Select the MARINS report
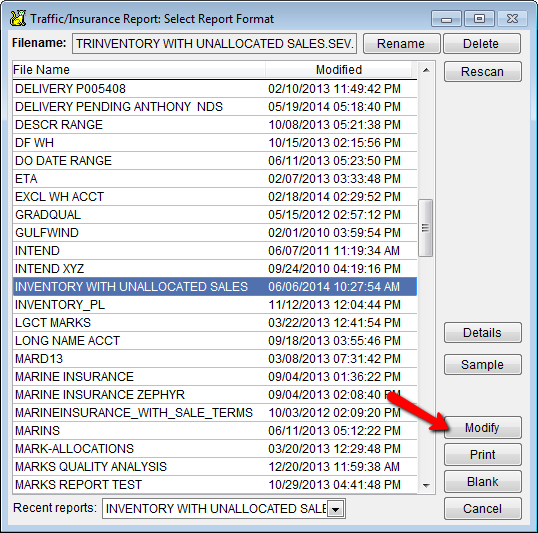This screenshot has width=538, height=533. click(215, 431)
